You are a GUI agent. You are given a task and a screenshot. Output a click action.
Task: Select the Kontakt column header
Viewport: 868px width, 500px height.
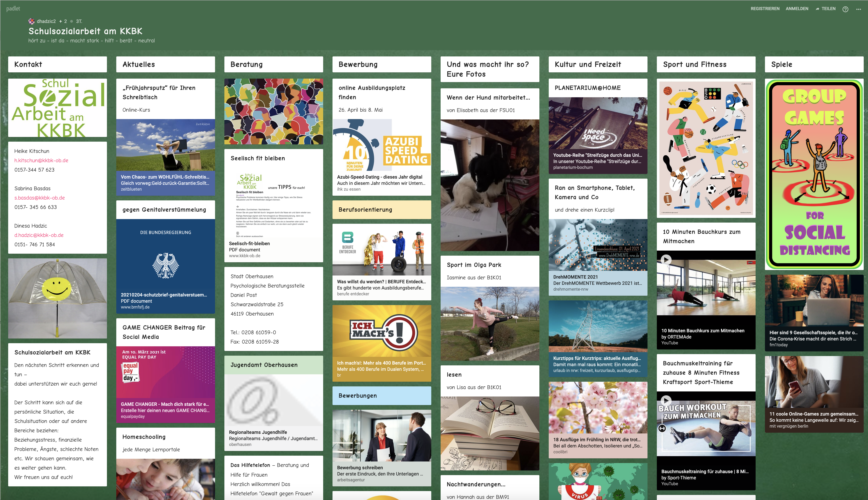pos(58,65)
